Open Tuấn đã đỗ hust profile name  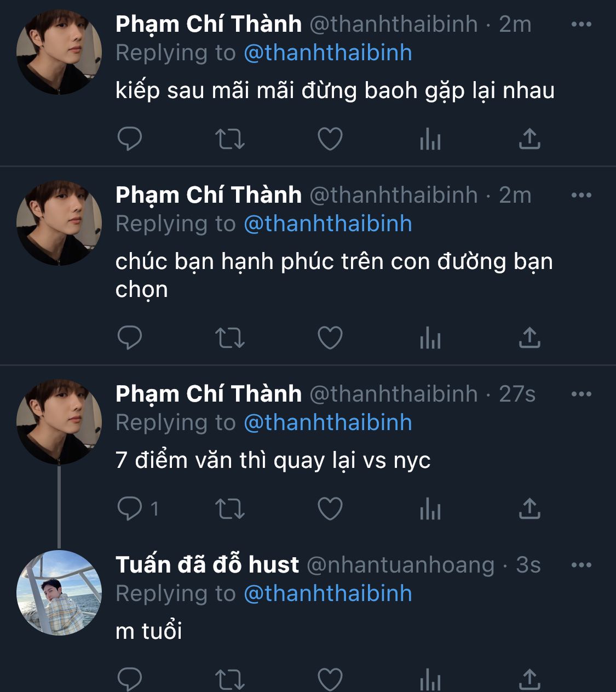[x=207, y=565]
